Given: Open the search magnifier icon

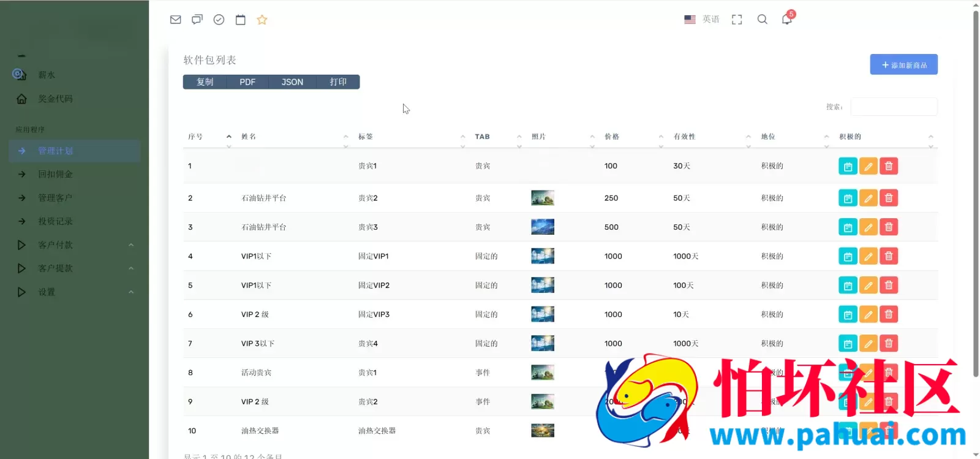Looking at the screenshot, I should [763, 20].
